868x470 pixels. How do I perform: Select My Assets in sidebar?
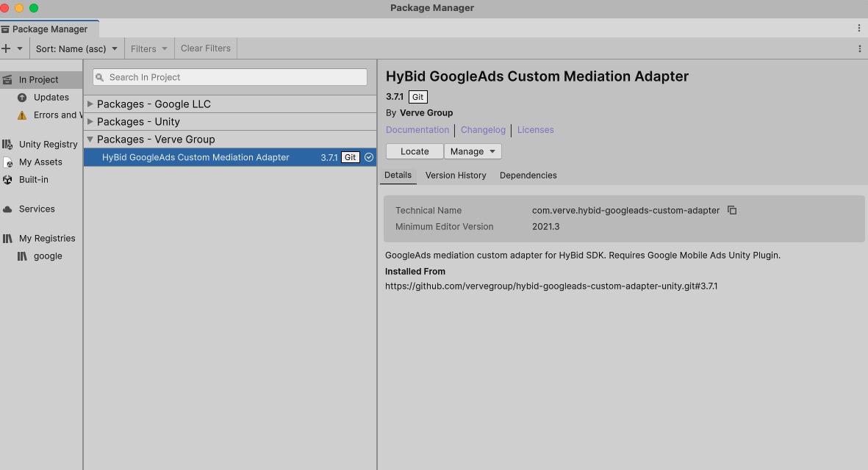40,162
